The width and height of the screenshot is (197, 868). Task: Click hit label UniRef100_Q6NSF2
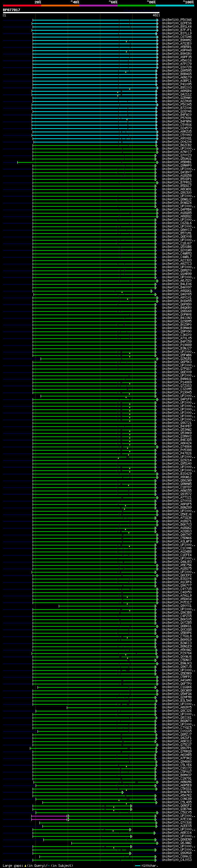pyautogui.click(x=177, y=805)
